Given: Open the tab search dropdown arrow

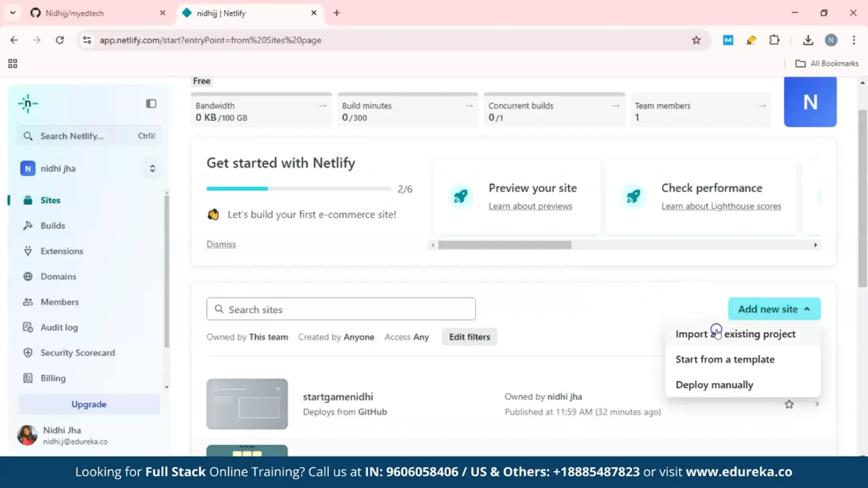Looking at the screenshot, I should coord(13,13).
